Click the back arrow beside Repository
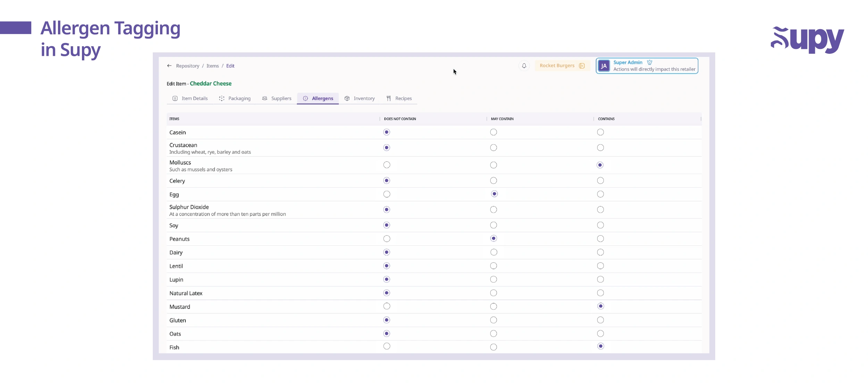868x383 pixels. pos(169,66)
